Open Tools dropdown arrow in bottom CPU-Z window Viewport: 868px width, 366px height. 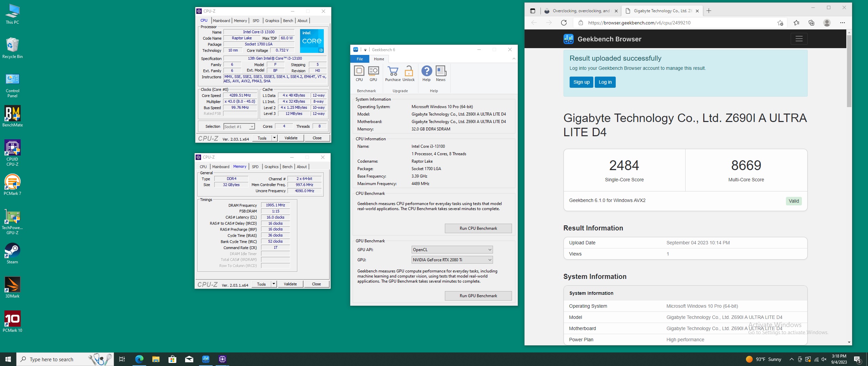tap(274, 284)
